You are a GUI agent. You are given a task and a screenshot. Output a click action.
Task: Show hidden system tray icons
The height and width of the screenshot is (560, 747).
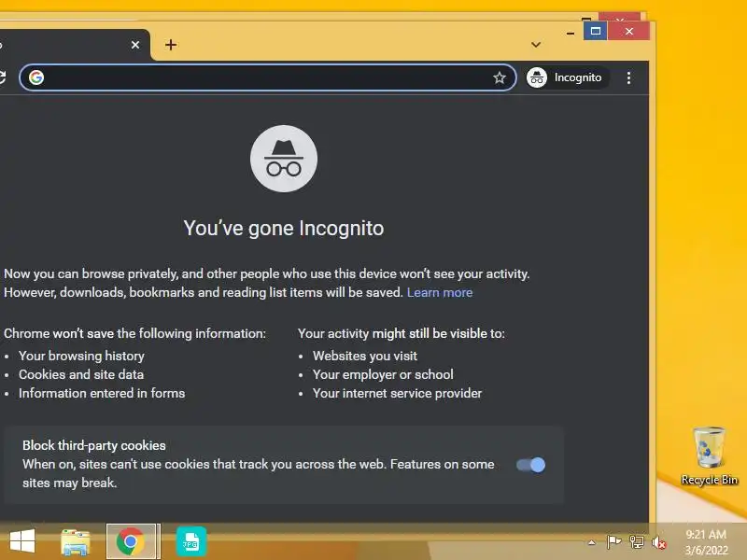[592, 542]
